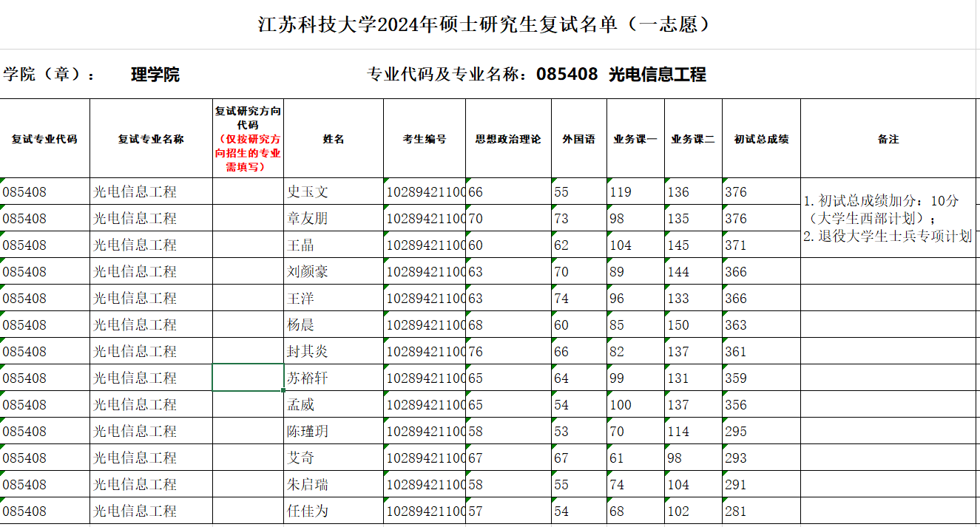Click the name cell 苏裕轩
Image resolution: width=980 pixels, height=527 pixels.
click(334, 378)
